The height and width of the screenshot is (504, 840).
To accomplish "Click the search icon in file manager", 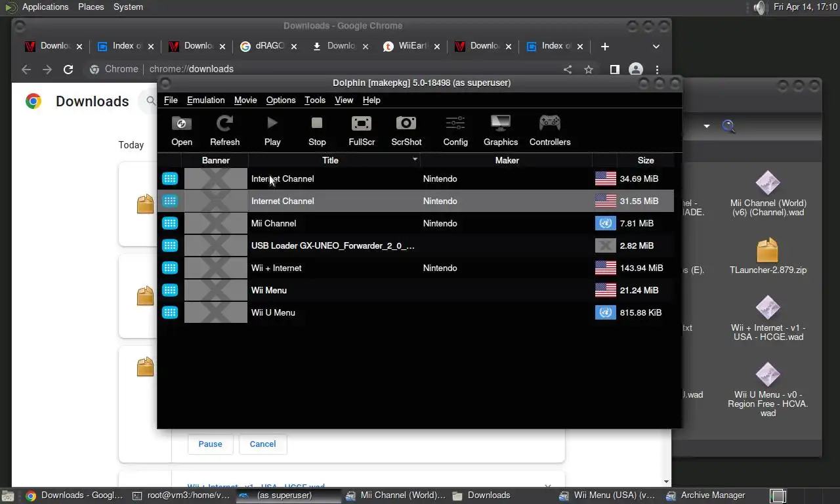I will [x=728, y=126].
